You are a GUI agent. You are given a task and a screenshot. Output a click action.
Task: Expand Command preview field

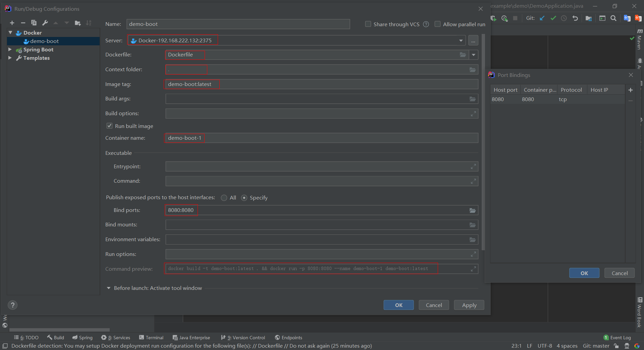point(473,269)
